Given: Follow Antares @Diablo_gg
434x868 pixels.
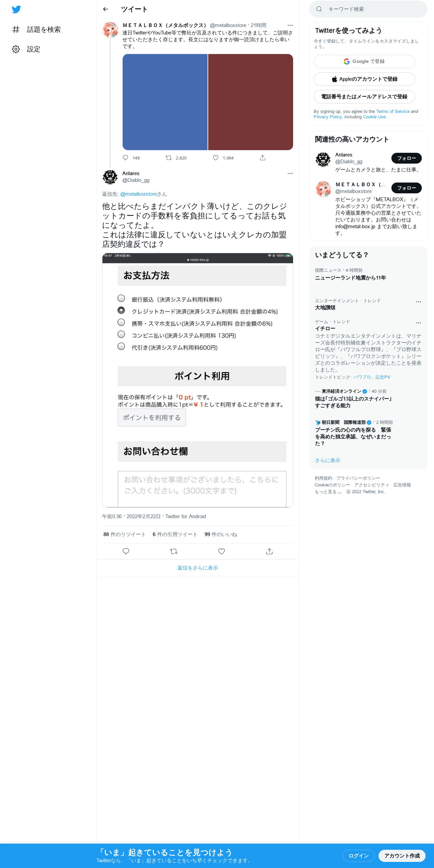Looking at the screenshot, I should tap(407, 158).
